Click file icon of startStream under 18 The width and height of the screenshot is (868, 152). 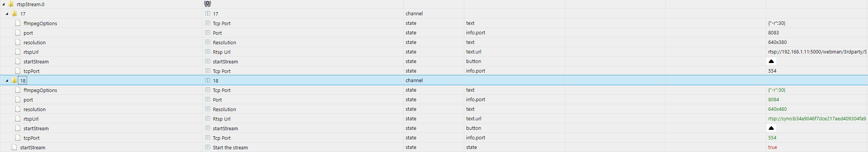[x=18, y=128]
